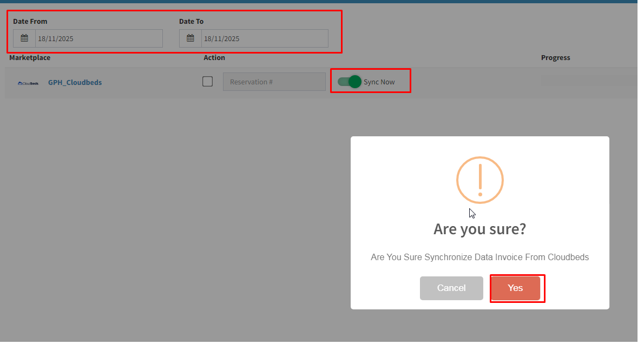The image size is (644, 344).
Task: Open the Date From calendar icon
Action: coord(24,38)
